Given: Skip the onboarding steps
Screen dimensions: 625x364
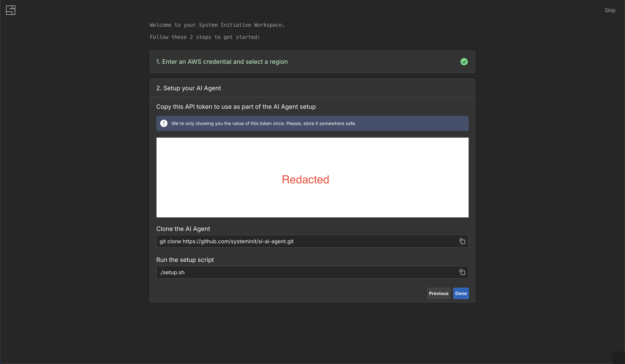Looking at the screenshot, I should coord(610,10).
